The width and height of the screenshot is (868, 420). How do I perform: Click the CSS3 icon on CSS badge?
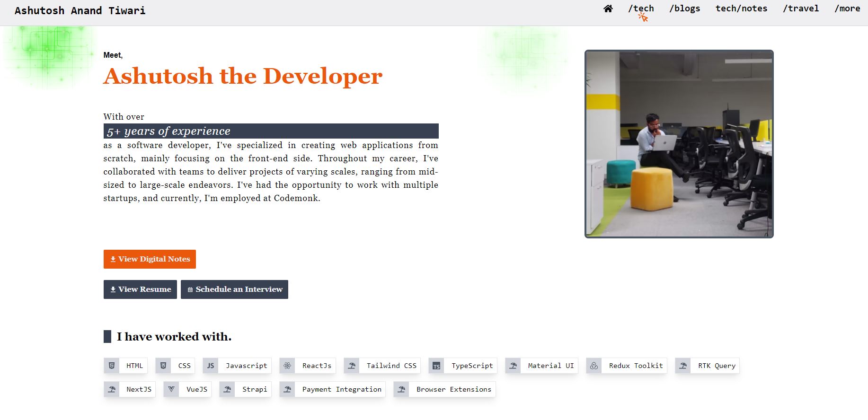click(163, 366)
